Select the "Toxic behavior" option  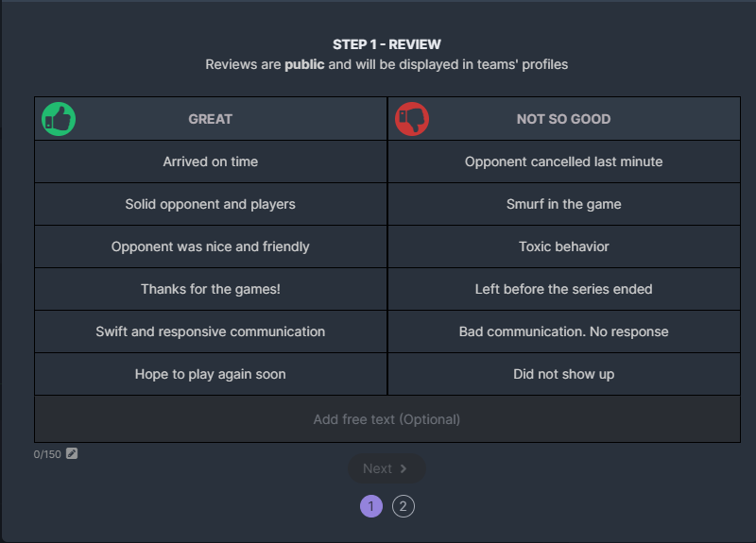(563, 246)
